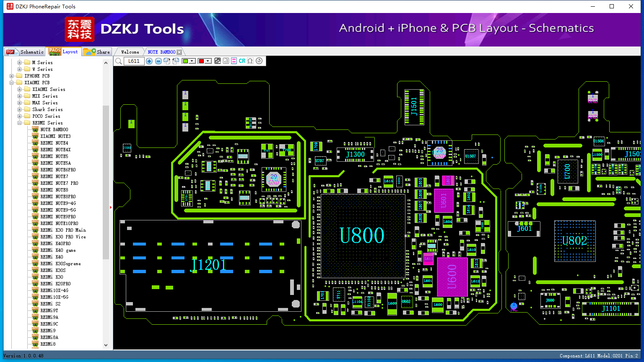This screenshot has width=644, height=362.
Task: Expand the MIX Series folder
Action: 19,96
